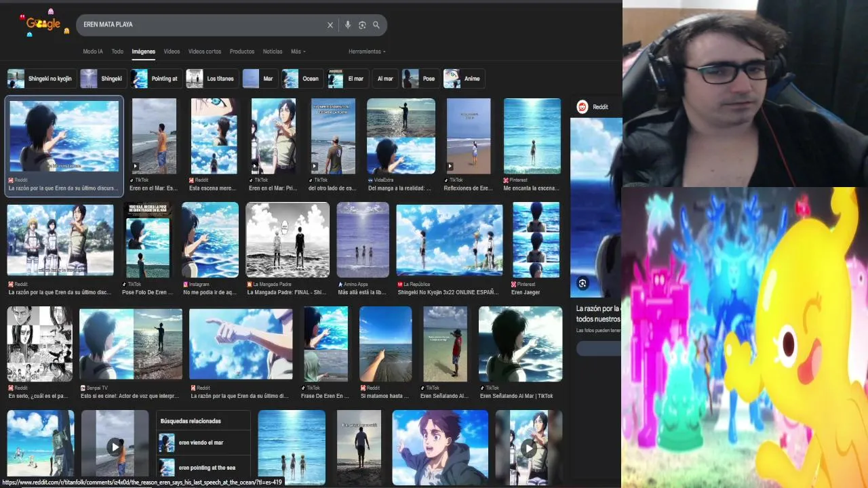Select the Pose filter chip
868x488 pixels.
point(420,79)
